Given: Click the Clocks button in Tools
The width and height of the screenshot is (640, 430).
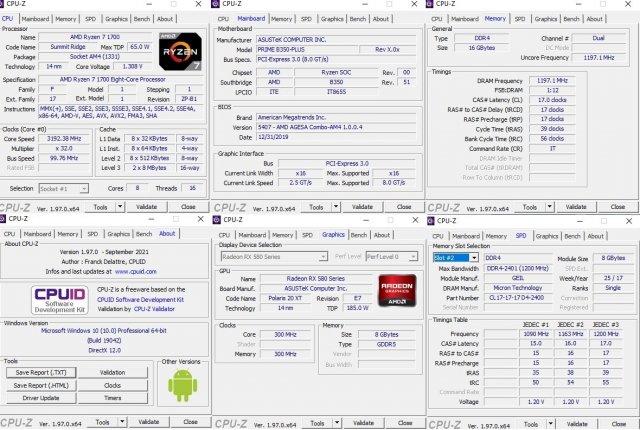Looking at the screenshot, I should (113, 385).
